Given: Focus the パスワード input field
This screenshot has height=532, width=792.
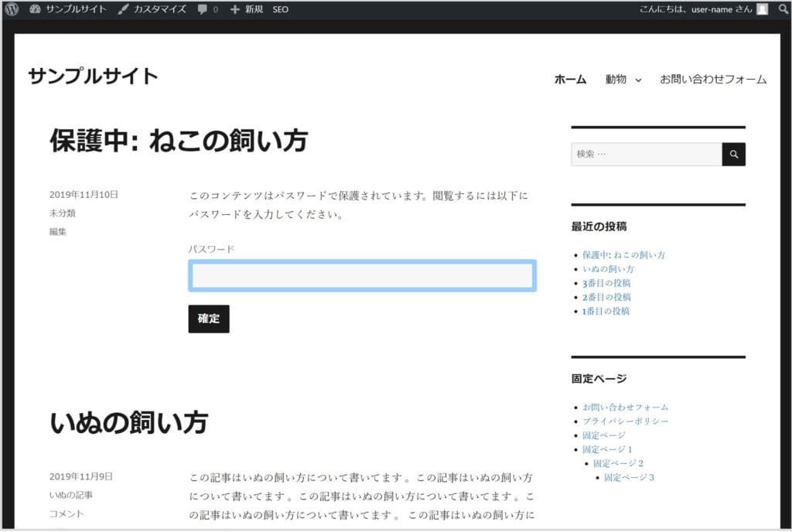Looking at the screenshot, I should click(362, 276).
